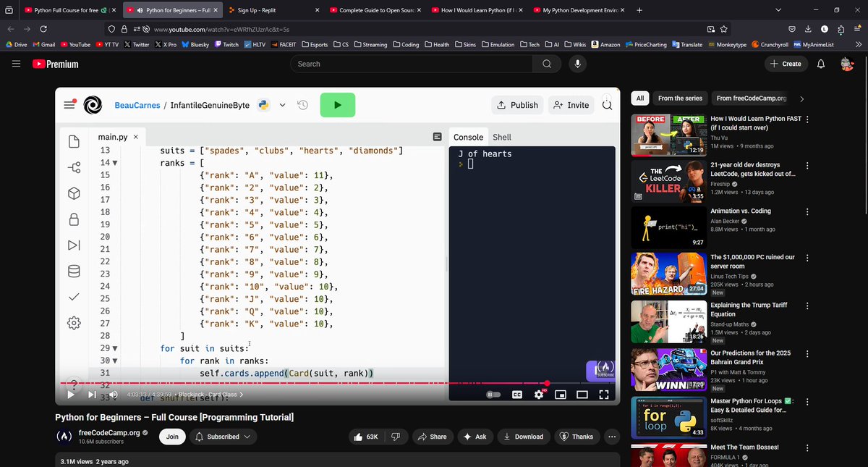
Task: Open player settings gear
Action: [539, 395]
